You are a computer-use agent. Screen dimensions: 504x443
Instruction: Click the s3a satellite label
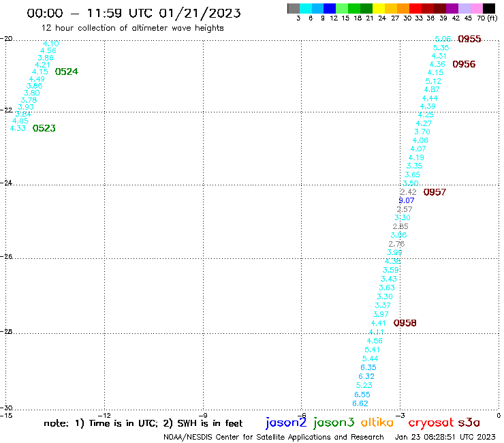pos(469,423)
